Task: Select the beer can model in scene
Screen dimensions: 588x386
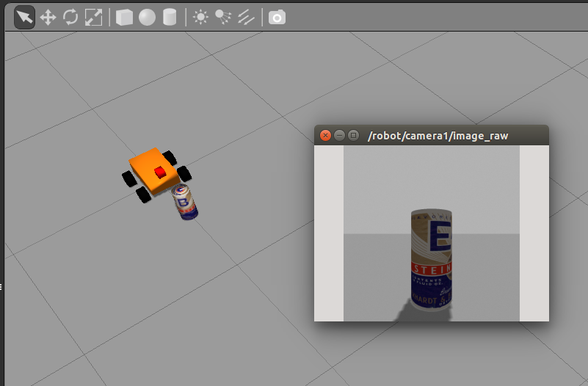Action: click(x=185, y=202)
